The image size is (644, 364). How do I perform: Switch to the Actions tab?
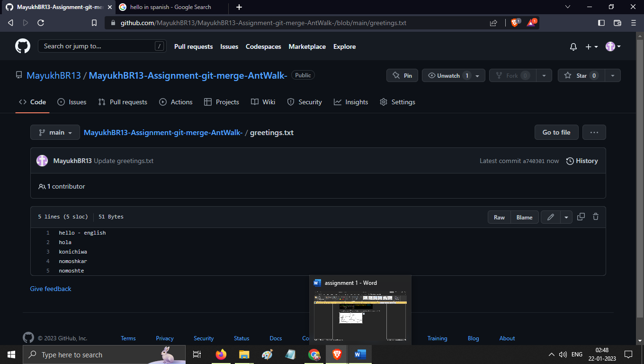pyautogui.click(x=176, y=102)
